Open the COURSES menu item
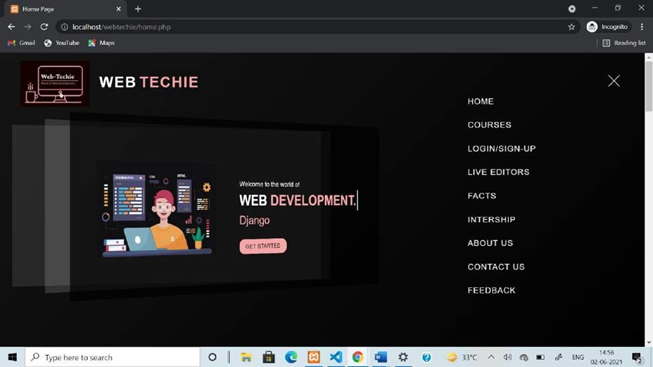Viewport: 653px width, 367px height. coord(489,125)
